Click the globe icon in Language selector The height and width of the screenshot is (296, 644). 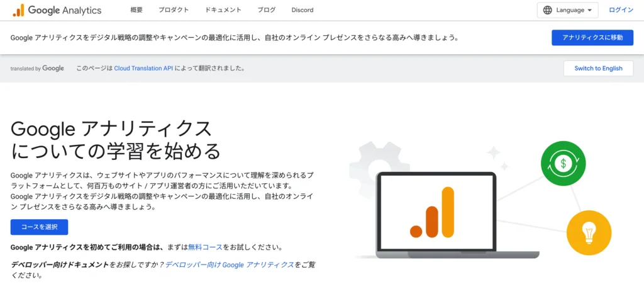[x=548, y=10]
